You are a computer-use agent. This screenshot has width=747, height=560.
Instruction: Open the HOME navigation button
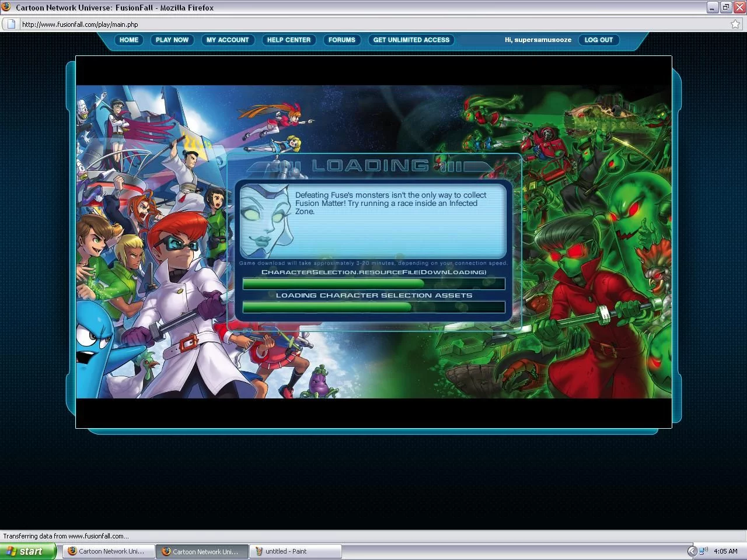pos(129,40)
